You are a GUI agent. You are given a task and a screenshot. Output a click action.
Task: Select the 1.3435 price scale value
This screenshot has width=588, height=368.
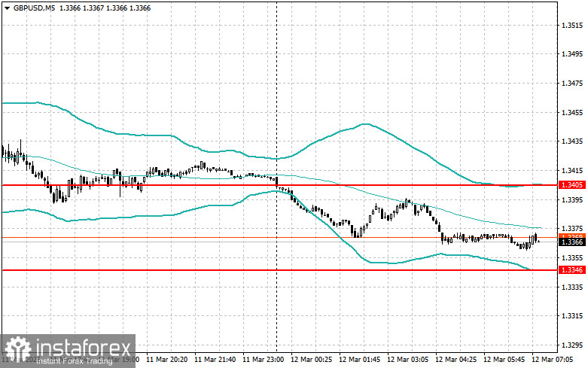coord(572,141)
